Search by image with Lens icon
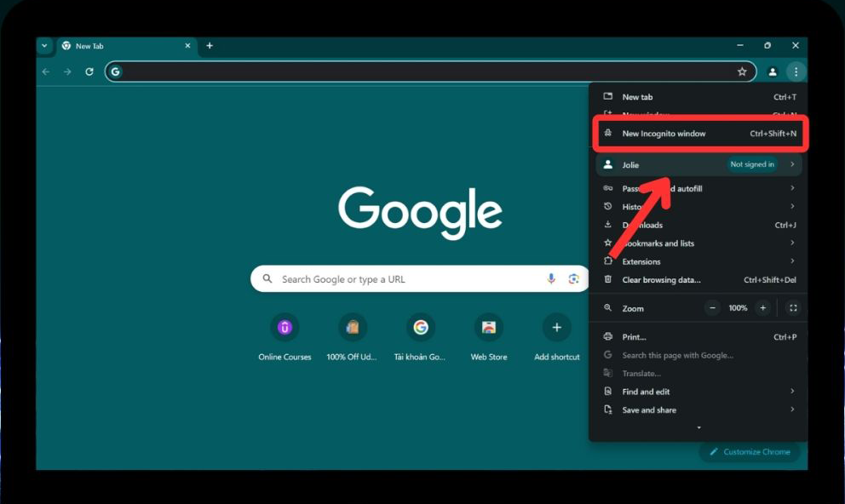Viewport: 845px width, 504px height. tap(574, 279)
